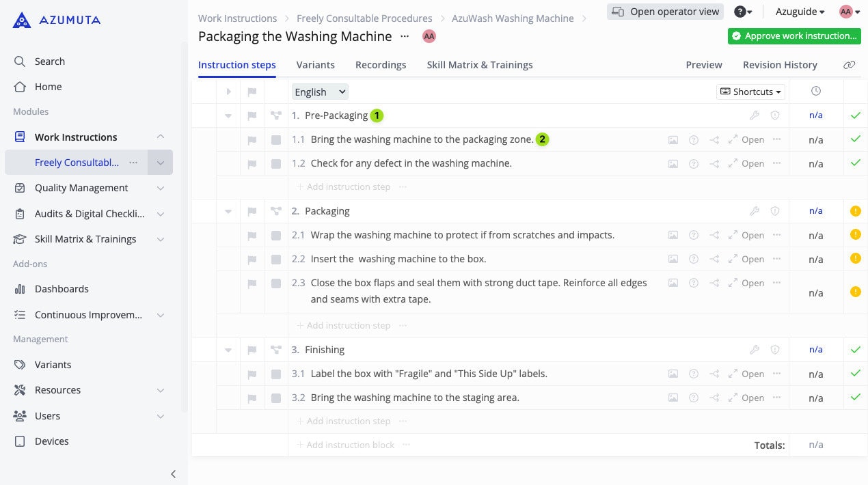
Task: Expand the Shortcuts dropdown
Action: (750, 92)
